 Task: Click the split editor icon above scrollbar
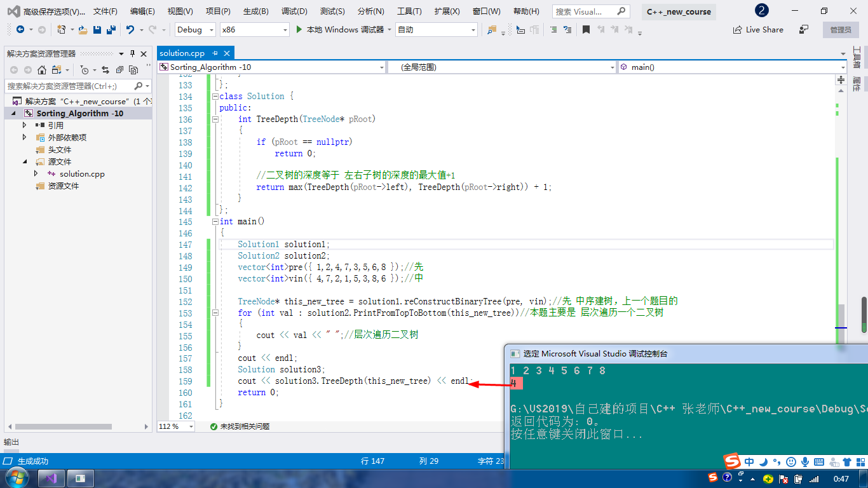841,80
